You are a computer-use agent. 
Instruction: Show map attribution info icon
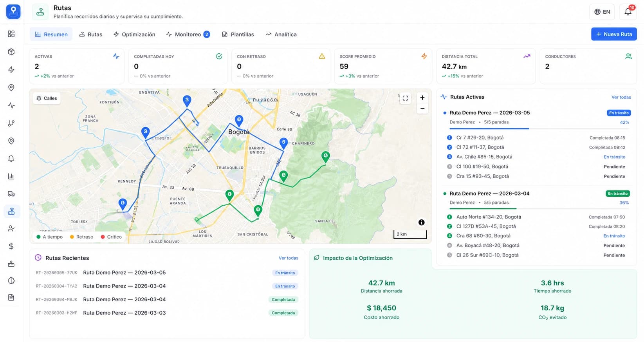422,223
